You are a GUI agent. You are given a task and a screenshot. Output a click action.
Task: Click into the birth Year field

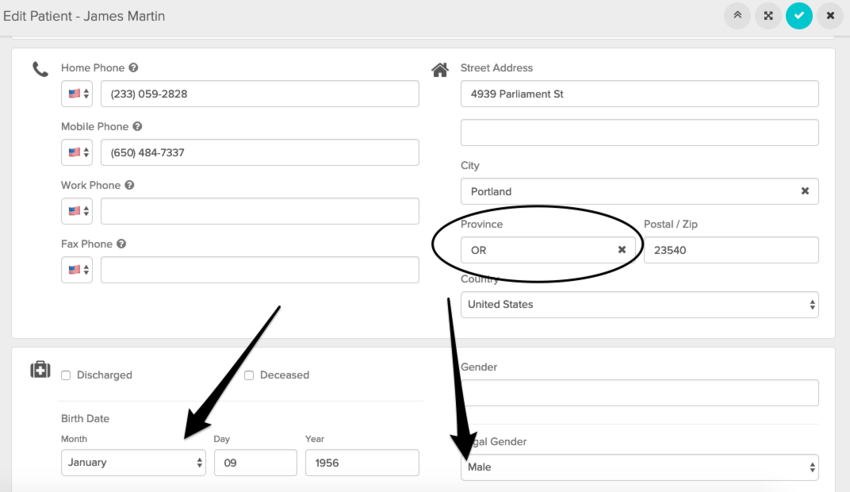point(361,462)
